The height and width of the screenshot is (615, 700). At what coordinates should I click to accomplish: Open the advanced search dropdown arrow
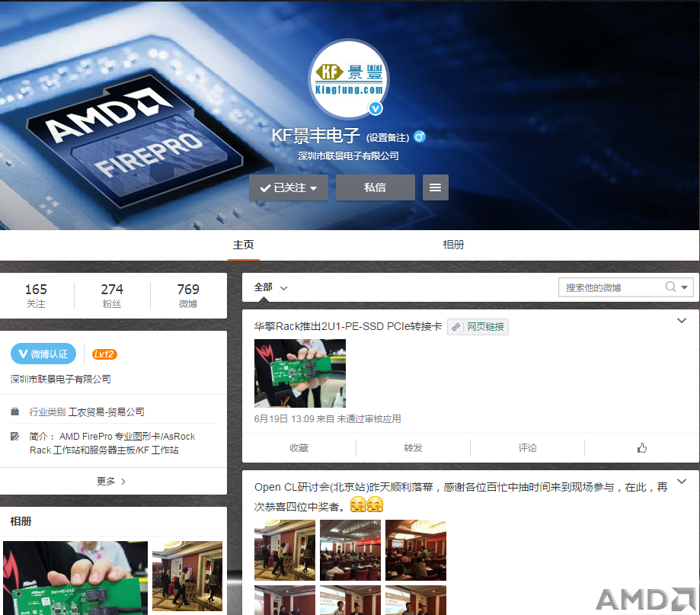[684, 287]
